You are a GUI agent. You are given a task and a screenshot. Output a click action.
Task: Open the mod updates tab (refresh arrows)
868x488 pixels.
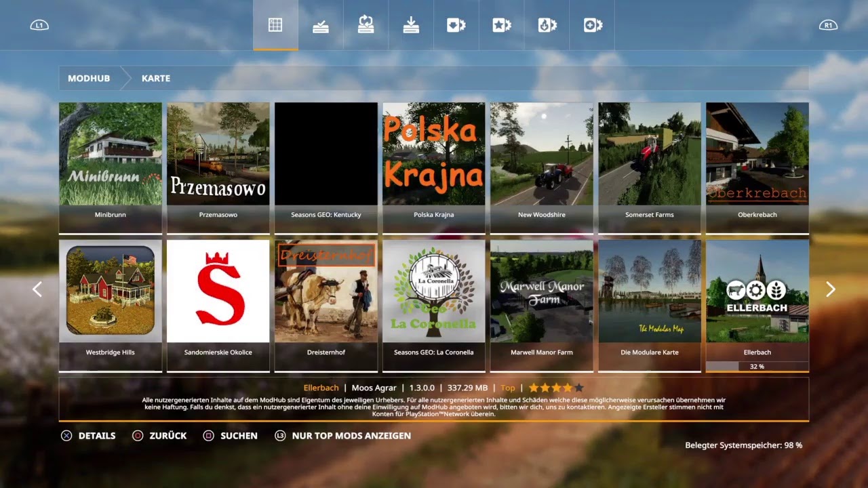pyautogui.click(x=366, y=25)
